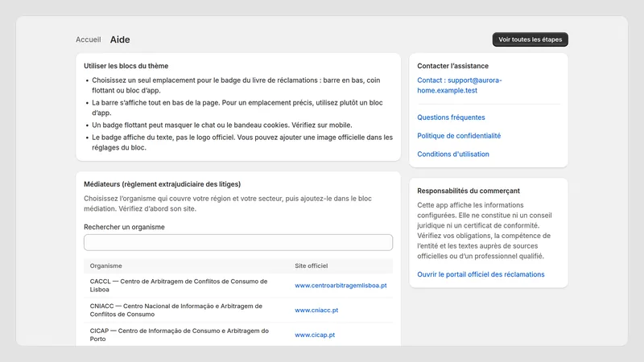Open Questions fréquentes link
644x362 pixels.
(451, 117)
